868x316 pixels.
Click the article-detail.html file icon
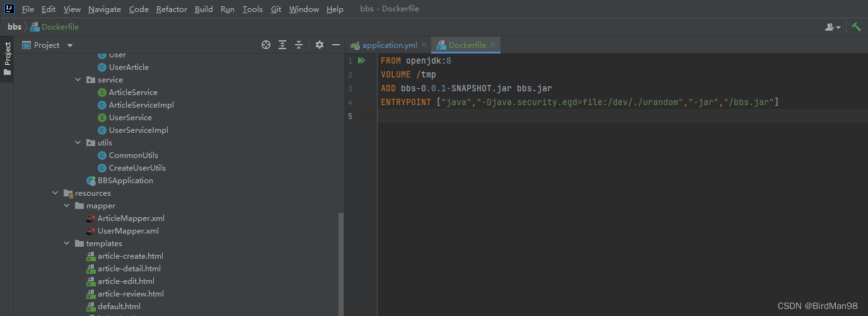pyautogui.click(x=91, y=269)
